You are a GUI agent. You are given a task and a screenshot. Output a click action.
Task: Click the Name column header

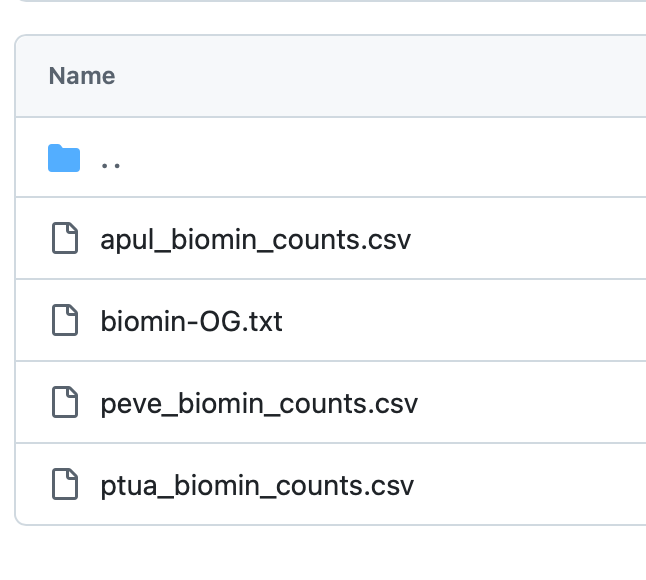click(x=82, y=76)
